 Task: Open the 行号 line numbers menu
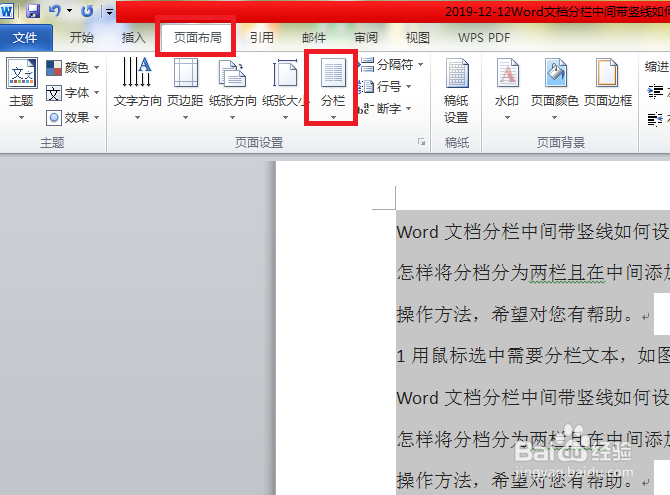tap(385, 87)
